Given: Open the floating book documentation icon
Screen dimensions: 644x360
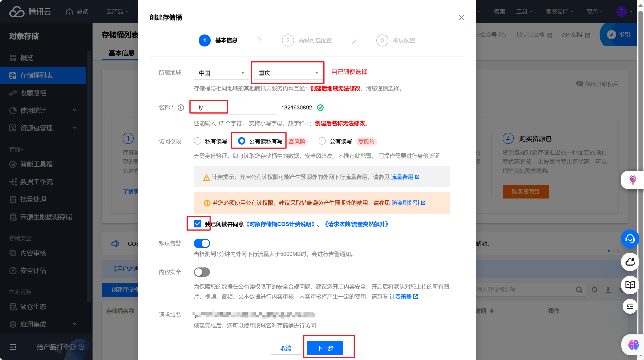Looking at the screenshot, I should click(630, 285).
